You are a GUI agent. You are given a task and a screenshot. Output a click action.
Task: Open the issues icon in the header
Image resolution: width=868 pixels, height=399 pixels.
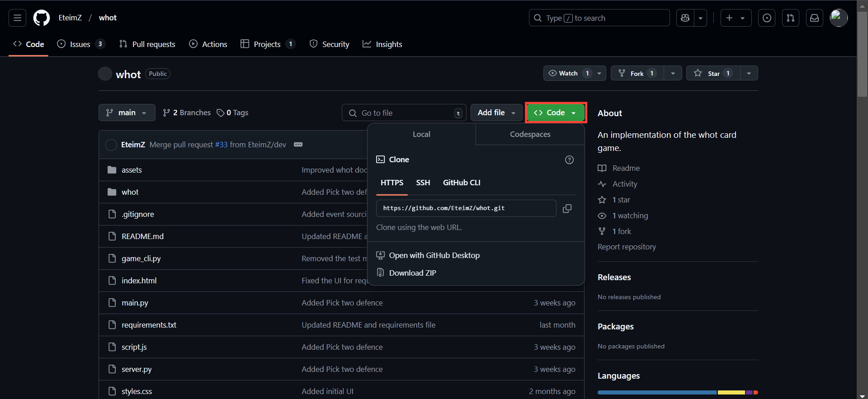pyautogui.click(x=767, y=18)
